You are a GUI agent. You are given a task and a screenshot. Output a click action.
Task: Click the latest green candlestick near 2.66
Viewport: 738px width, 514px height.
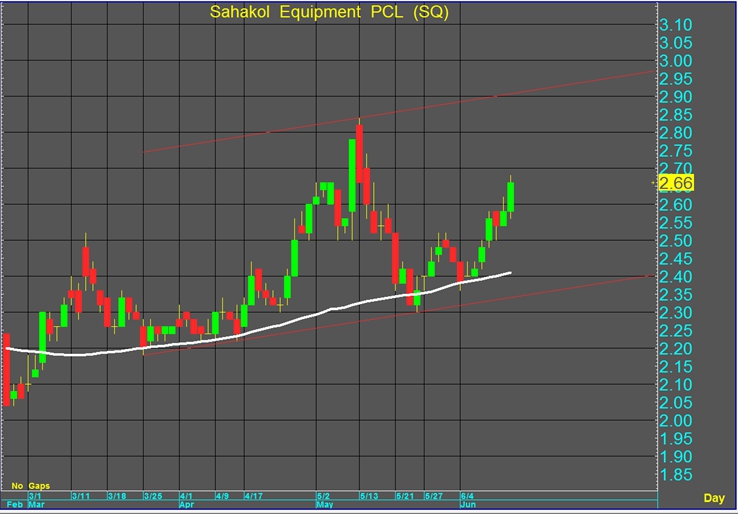[511, 197]
